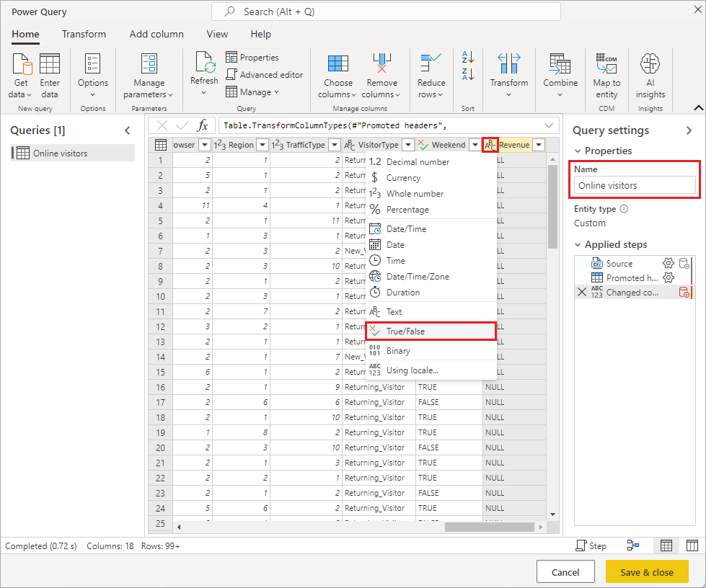
Task: Open the VisitorType column filter dropdown
Action: tap(408, 145)
